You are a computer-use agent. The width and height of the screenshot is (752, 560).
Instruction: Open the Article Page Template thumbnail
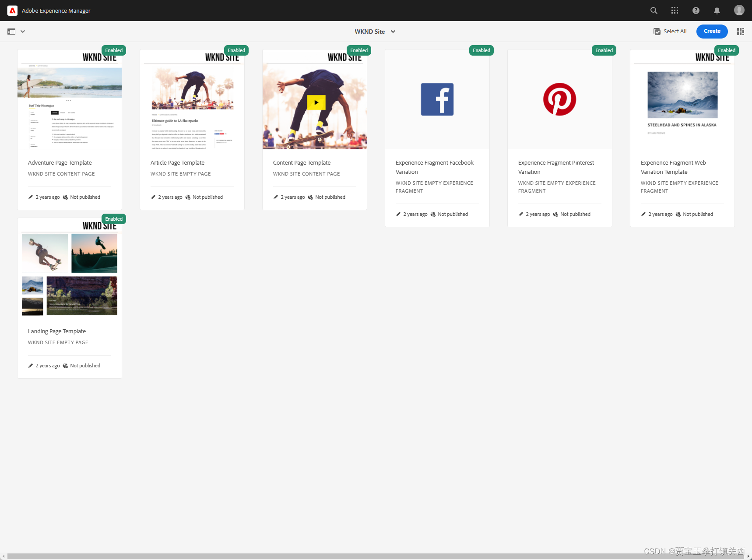pos(192,99)
